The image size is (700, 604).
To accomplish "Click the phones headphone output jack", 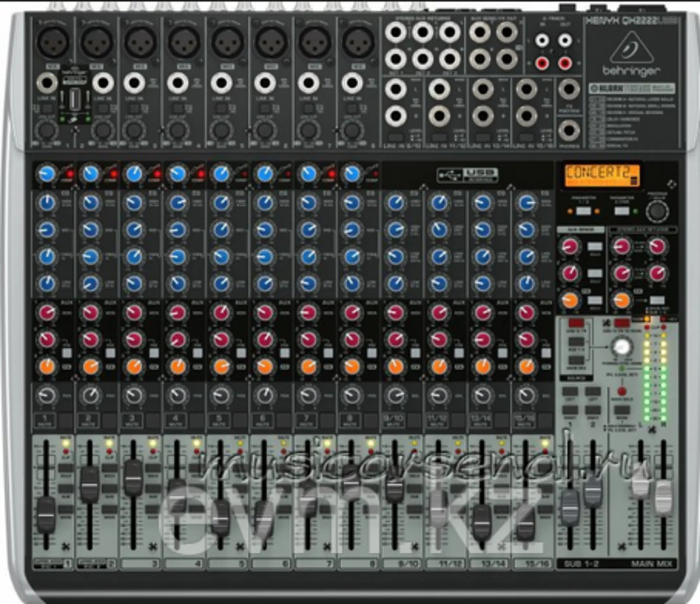I will (569, 131).
